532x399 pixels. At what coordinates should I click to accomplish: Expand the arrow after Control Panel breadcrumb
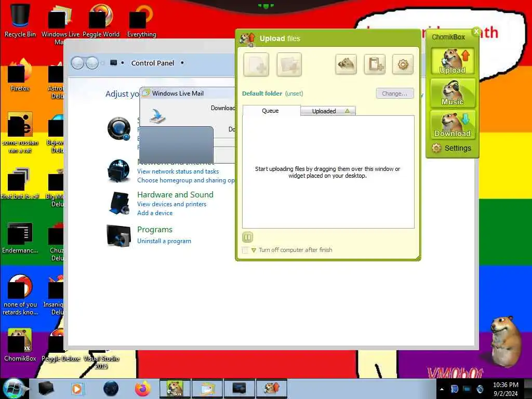point(182,63)
